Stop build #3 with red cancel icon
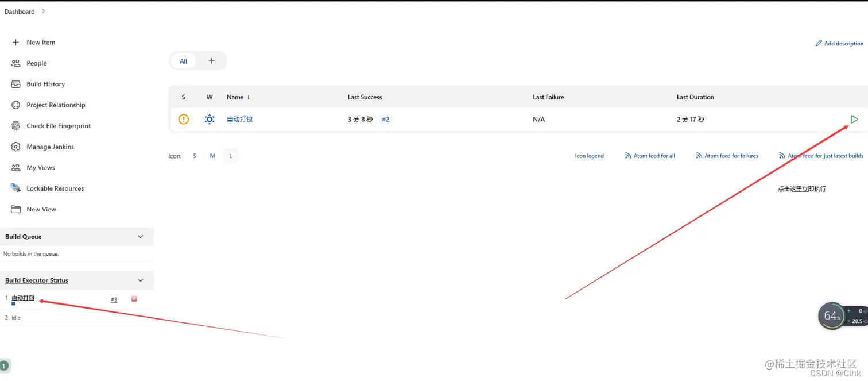The image size is (868, 381). click(x=134, y=299)
